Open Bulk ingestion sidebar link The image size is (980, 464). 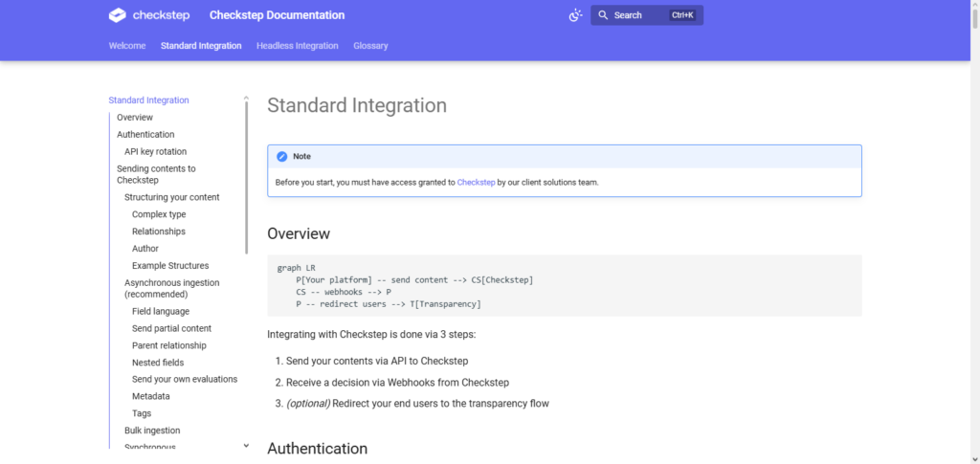(152, 431)
